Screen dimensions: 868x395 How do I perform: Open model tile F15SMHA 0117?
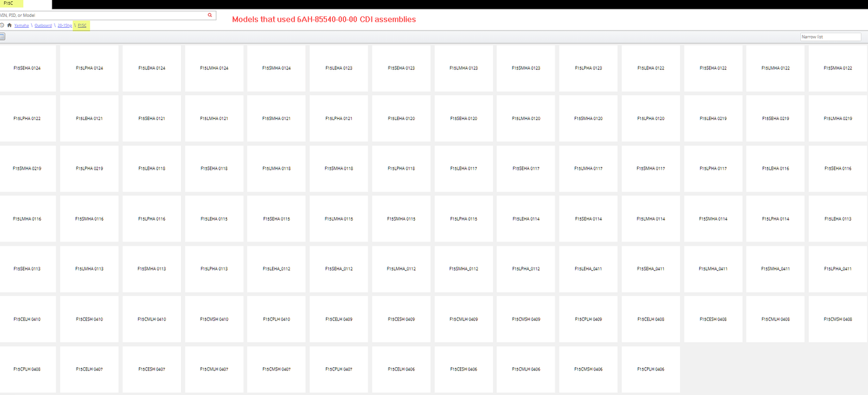tap(651, 168)
